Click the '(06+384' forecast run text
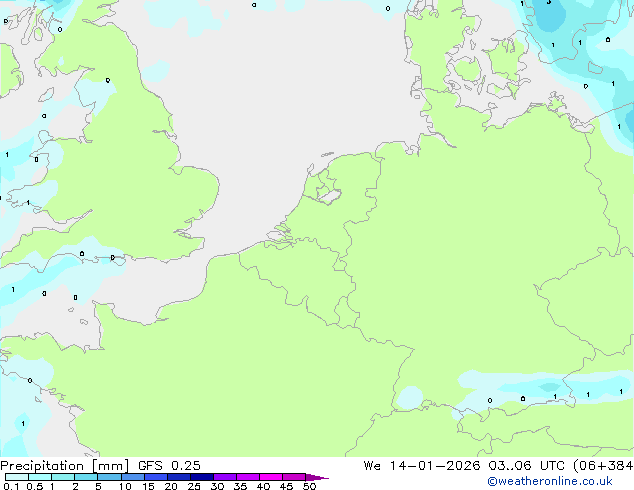The image size is (634, 490). click(x=603, y=466)
